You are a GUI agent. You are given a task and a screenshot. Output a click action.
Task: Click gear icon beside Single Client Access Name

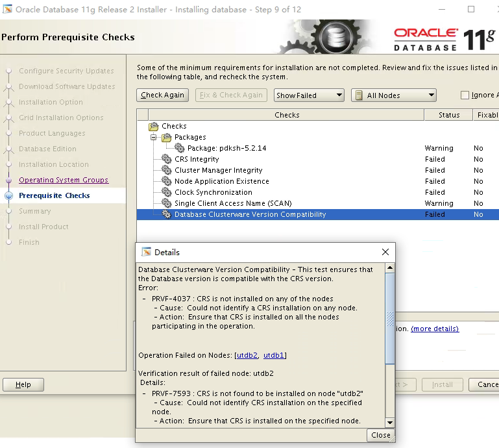tap(166, 203)
